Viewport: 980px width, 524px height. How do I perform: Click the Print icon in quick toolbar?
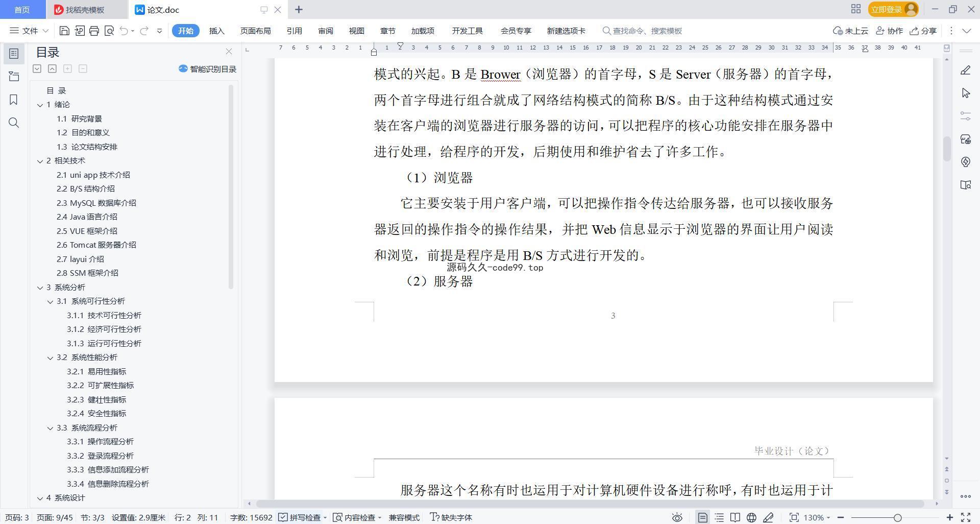[94, 31]
